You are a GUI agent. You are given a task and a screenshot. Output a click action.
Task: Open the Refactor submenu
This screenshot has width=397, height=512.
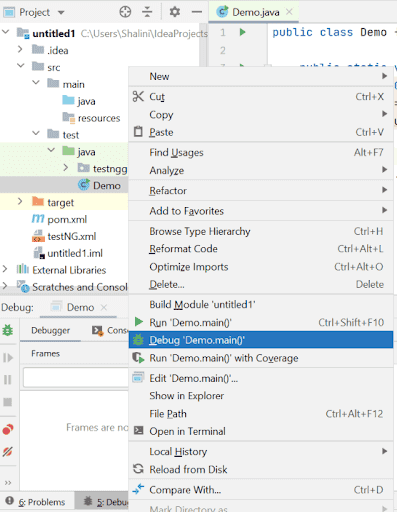point(261,191)
